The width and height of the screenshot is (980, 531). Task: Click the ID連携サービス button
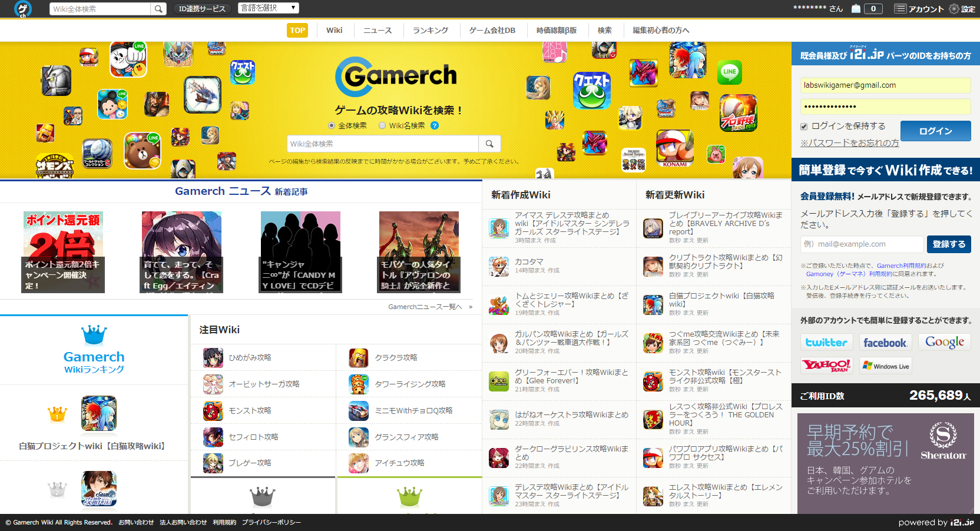tap(202, 9)
